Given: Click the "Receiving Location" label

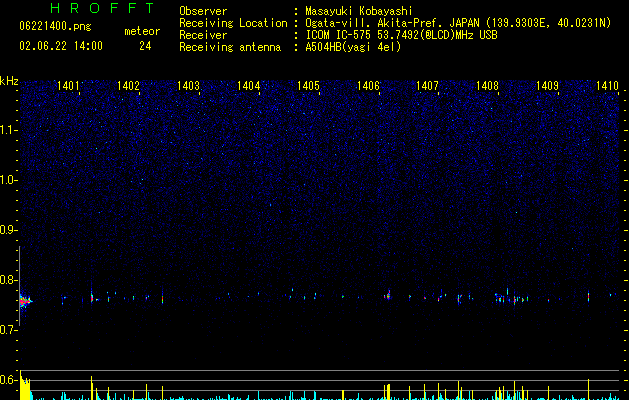Looking at the screenshot, I should coord(233,23).
